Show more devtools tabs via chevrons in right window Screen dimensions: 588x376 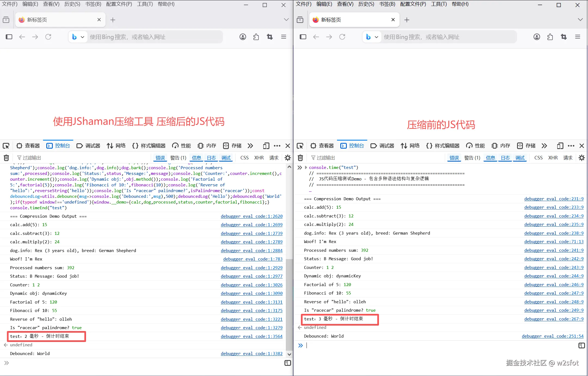544,146
